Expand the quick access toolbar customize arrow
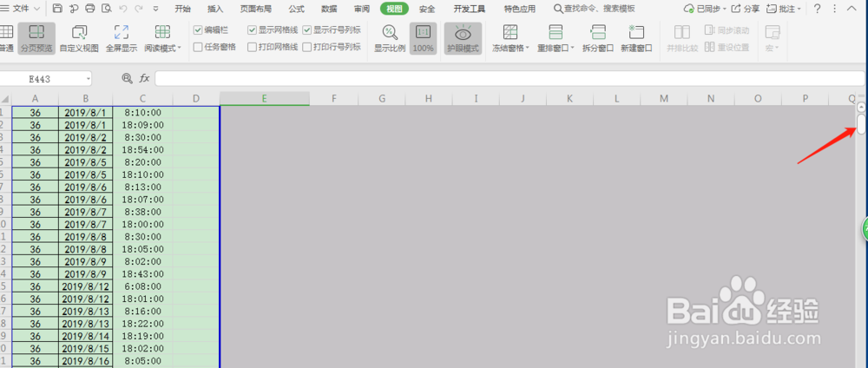 pyautogui.click(x=155, y=9)
